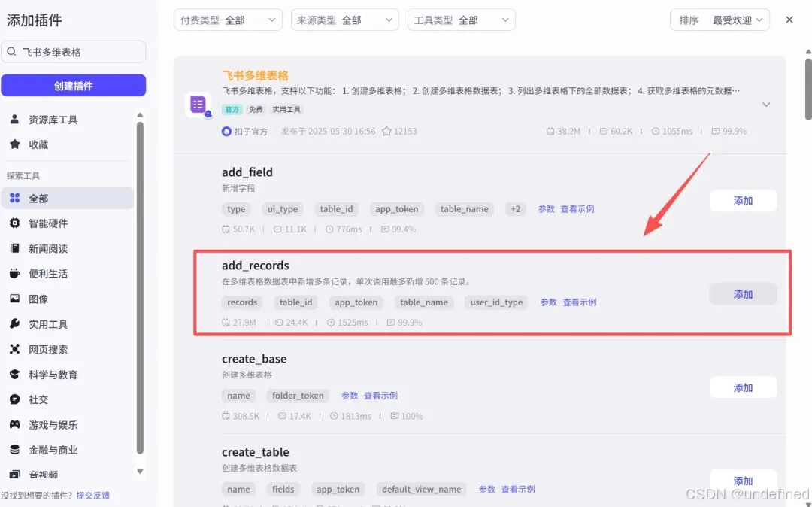Open the 付费类型 filter dropdown
Image resolution: width=812 pixels, height=507 pixels.
coord(228,20)
